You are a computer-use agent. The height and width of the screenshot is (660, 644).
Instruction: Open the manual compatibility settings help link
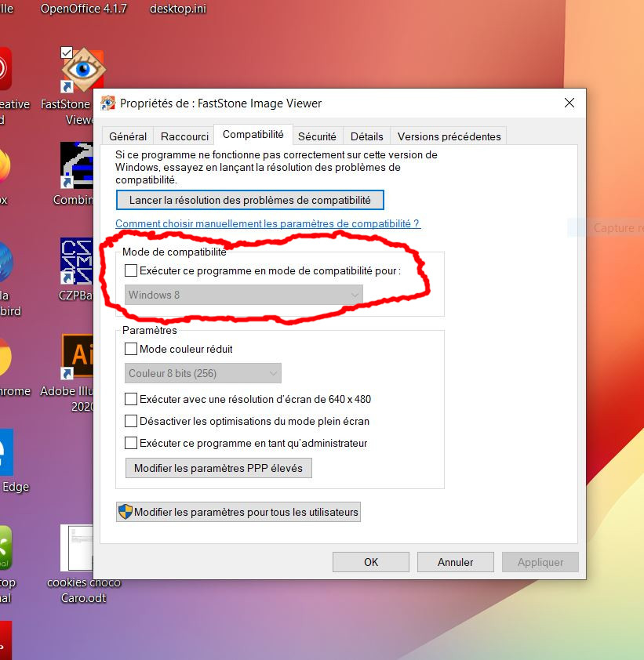(x=267, y=223)
